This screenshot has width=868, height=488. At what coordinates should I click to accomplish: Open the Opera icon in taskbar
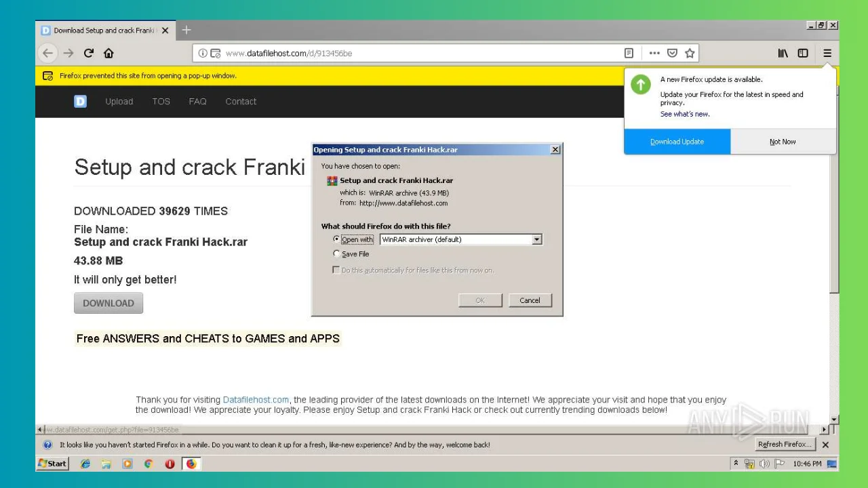(170, 464)
